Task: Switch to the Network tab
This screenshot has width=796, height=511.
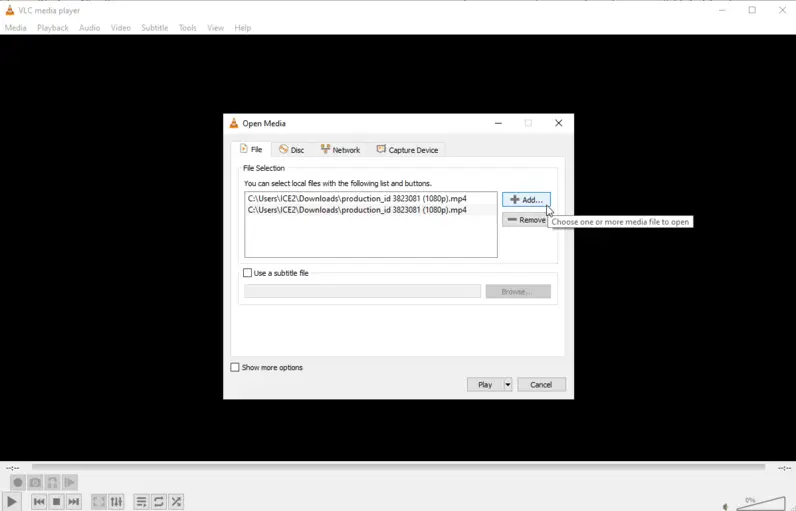Action: pyautogui.click(x=340, y=150)
